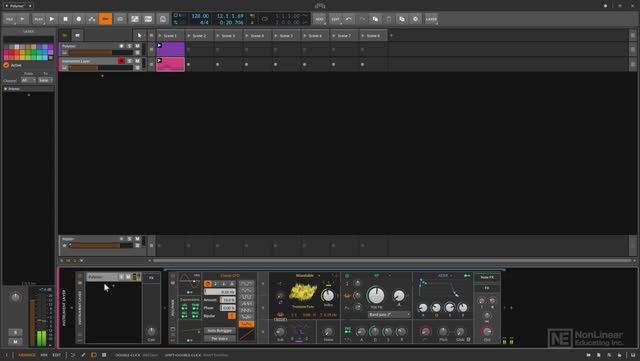This screenshot has height=361, width=640.
Task: Click the Noise knob
Action: 329,332
